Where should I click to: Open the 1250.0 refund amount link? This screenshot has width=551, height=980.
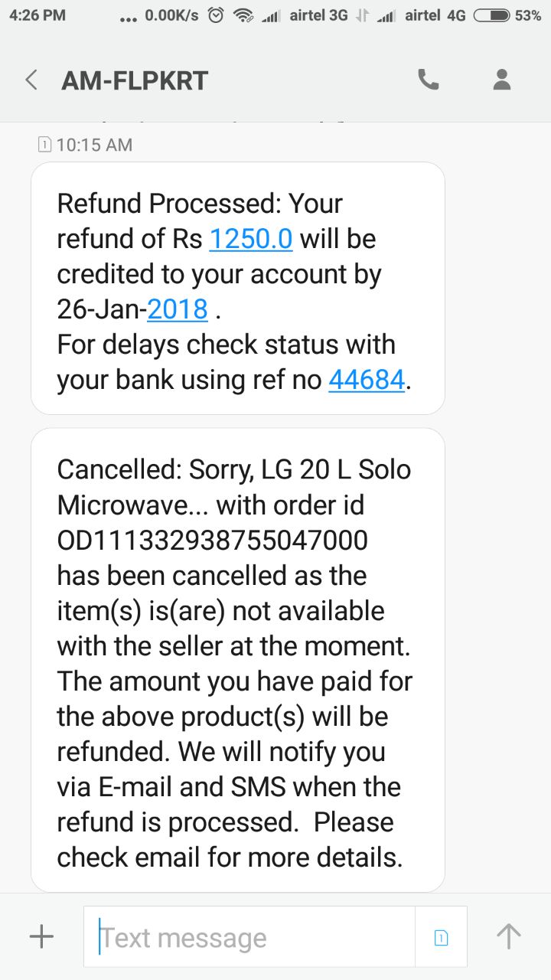click(251, 239)
